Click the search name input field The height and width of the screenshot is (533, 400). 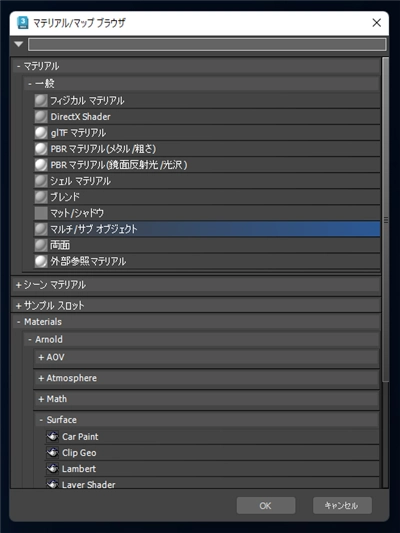point(207,44)
